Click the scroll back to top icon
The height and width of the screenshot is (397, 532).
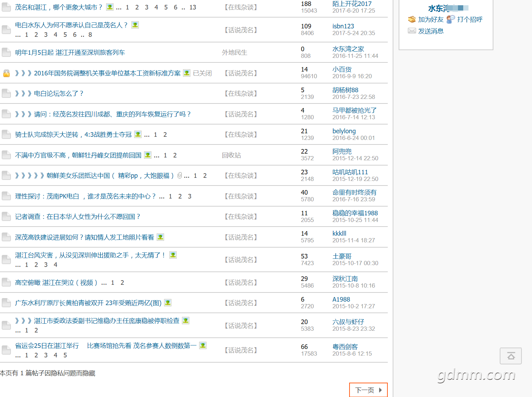coord(511,356)
